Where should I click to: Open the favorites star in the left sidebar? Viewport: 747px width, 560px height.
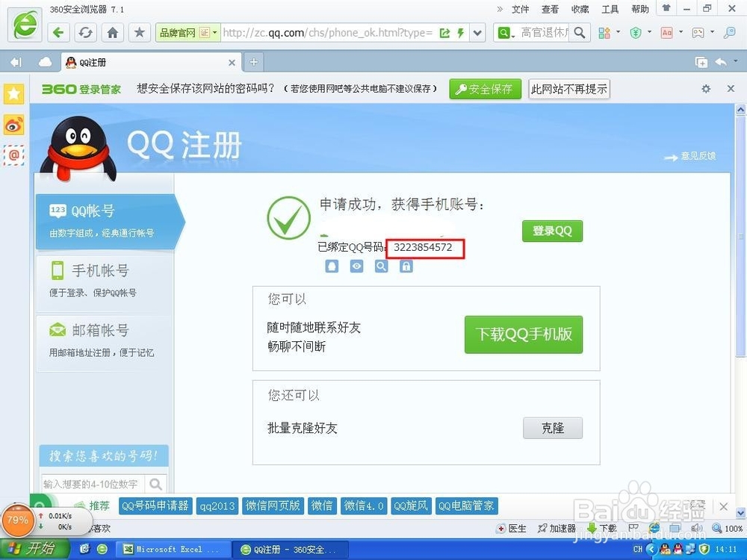13,94
